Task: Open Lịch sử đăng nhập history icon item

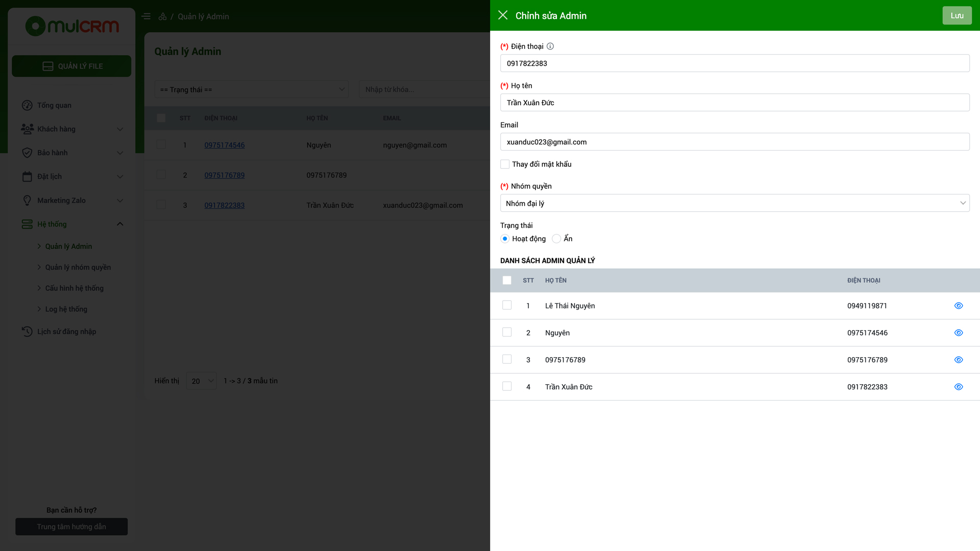Action: point(27,332)
